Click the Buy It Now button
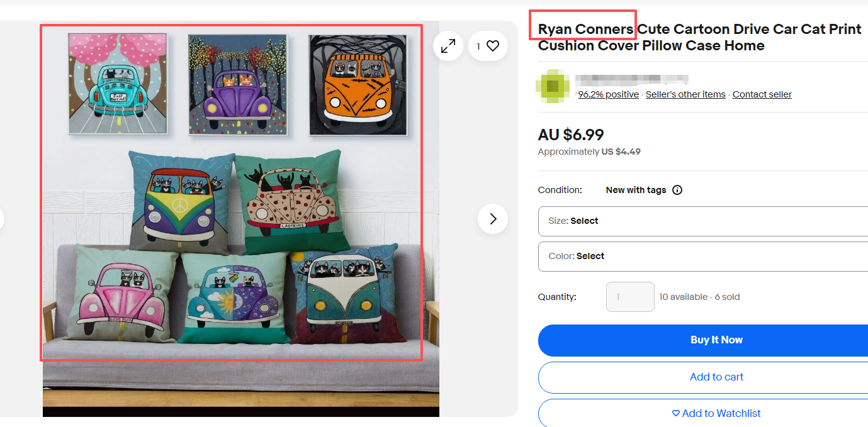 703,340
